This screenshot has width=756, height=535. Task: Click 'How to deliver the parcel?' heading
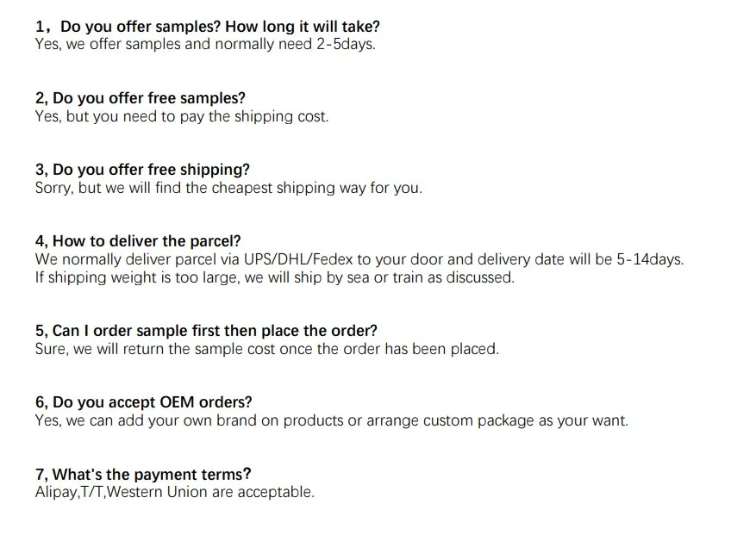(138, 241)
